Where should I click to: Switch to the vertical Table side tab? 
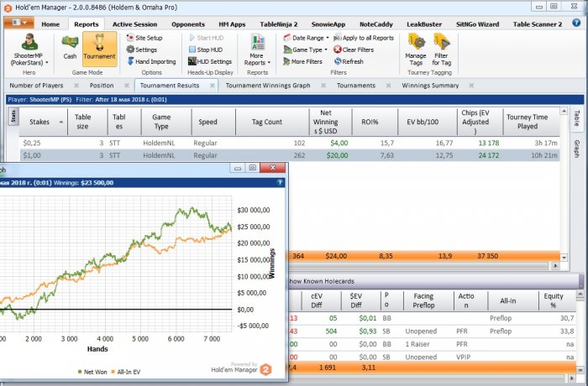[577, 117]
